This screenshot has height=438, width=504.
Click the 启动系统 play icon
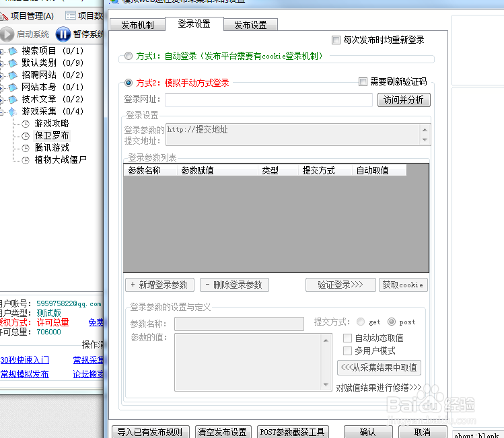(7, 34)
